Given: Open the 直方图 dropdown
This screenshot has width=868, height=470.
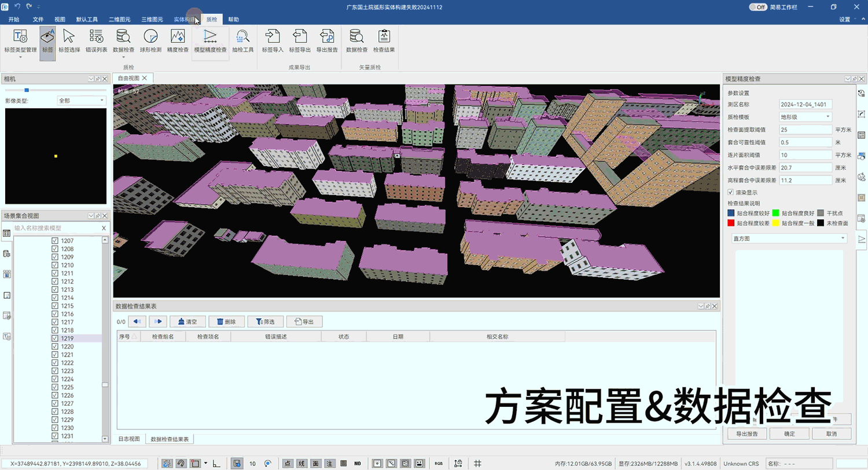Looking at the screenshot, I should coord(789,238).
